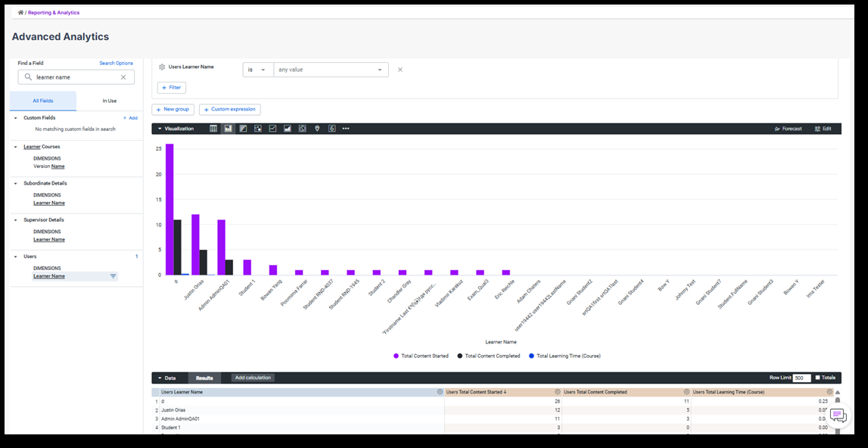Screen dimensions: 868x448
Task: Open gear for Users Learner Name column
Action: click(x=440, y=391)
